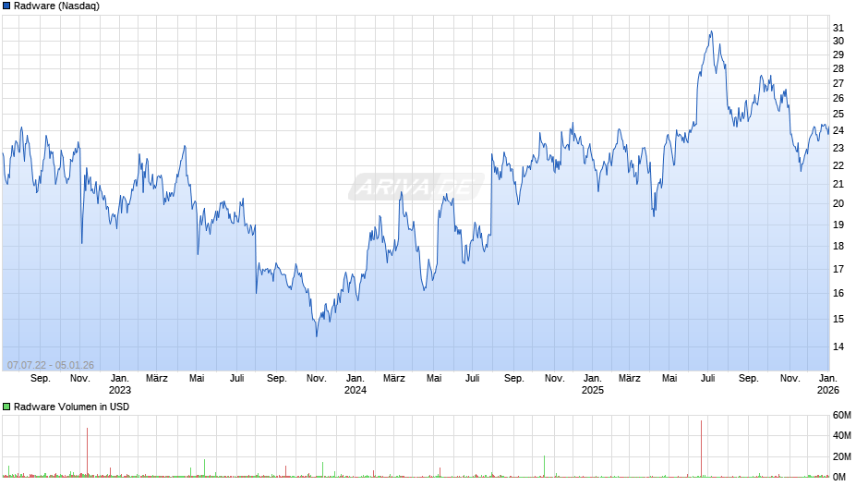Click the 'Jan. 2024' time axis label
The height and width of the screenshot is (486, 868).
pos(356,384)
